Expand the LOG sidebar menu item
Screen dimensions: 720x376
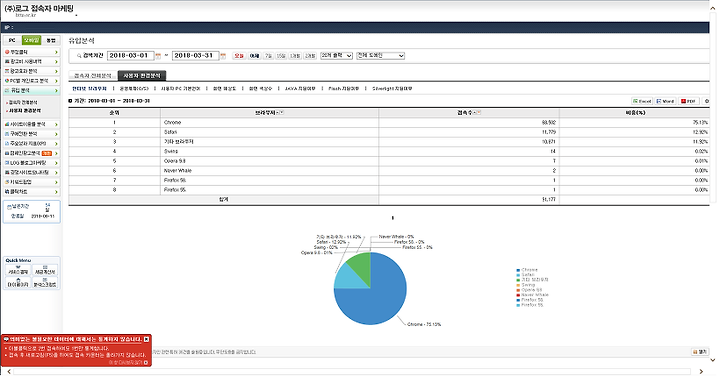[x=31, y=163]
